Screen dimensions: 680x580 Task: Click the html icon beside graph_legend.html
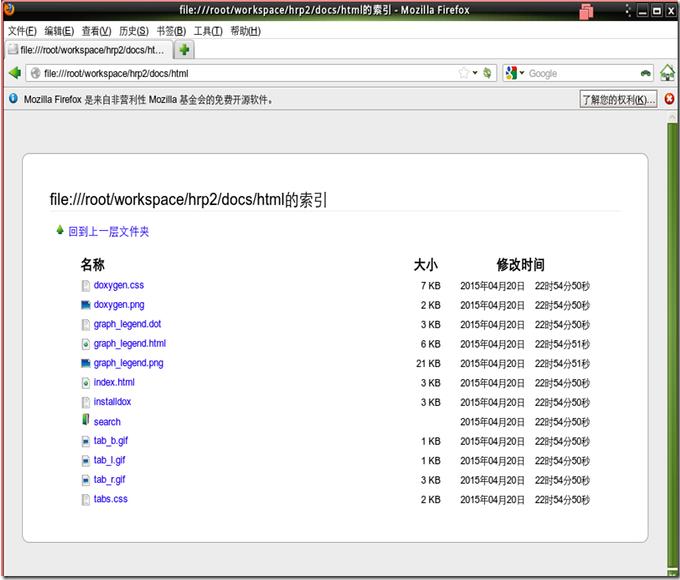pos(85,344)
